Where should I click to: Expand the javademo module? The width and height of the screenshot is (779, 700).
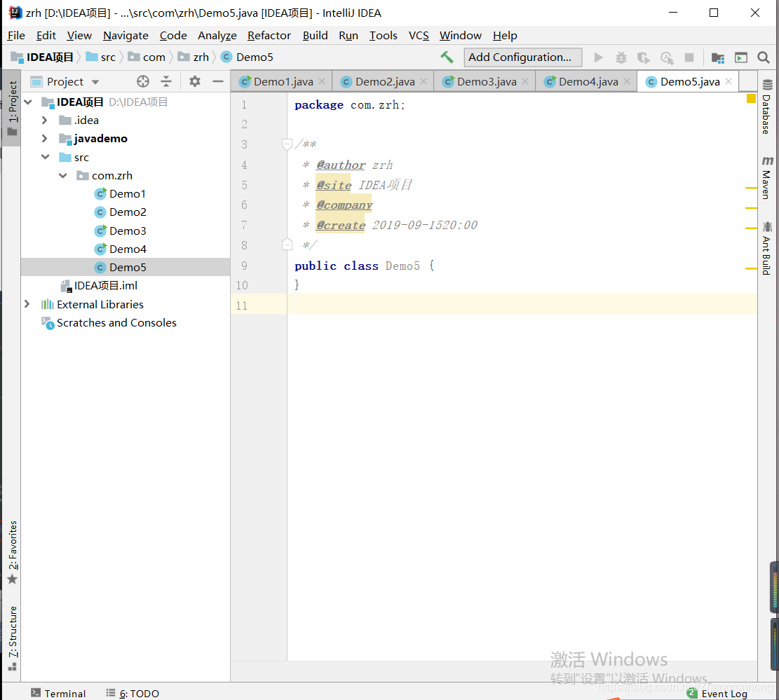pyautogui.click(x=45, y=139)
